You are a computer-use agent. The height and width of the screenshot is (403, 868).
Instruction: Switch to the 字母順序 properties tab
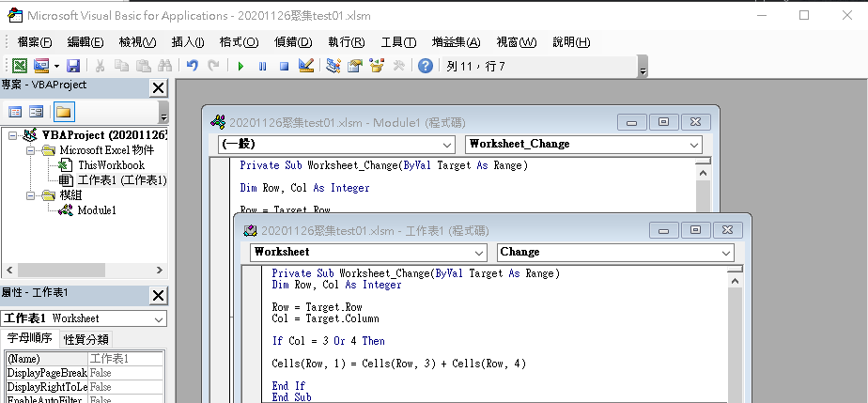pos(30,338)
